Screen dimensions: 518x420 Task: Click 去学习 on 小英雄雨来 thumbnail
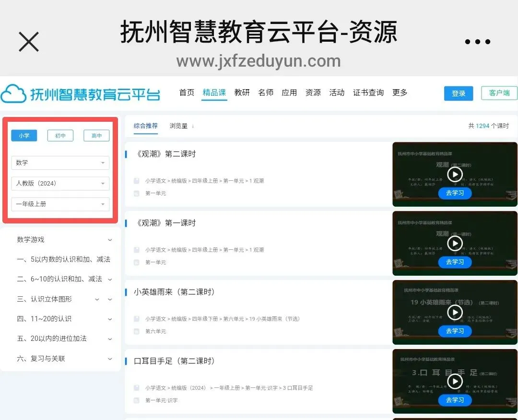click(455, 331)
